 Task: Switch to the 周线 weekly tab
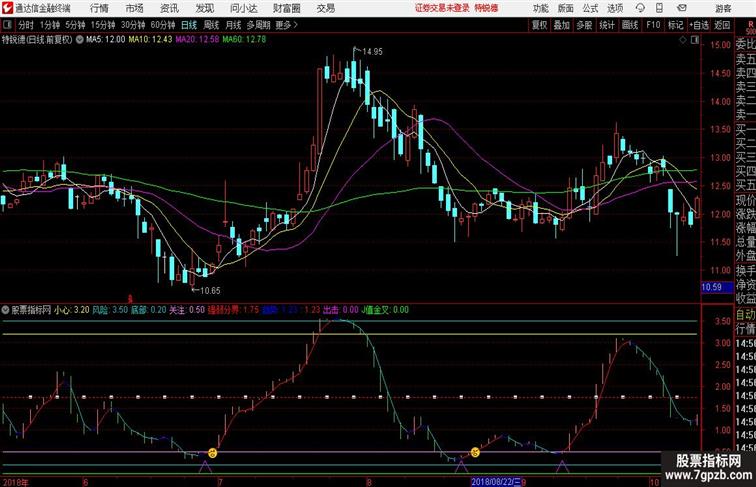(211, 25)
